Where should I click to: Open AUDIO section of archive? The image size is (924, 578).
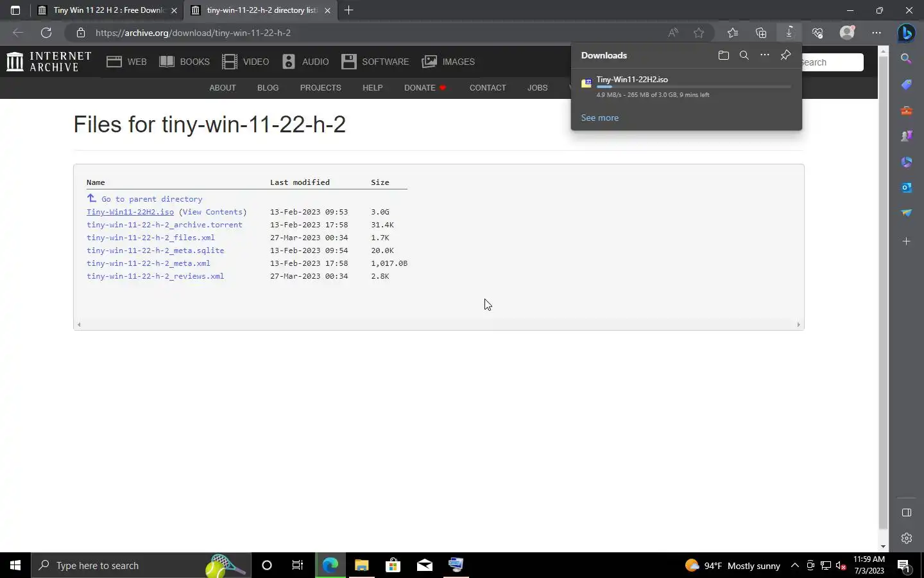click(306, 62)
